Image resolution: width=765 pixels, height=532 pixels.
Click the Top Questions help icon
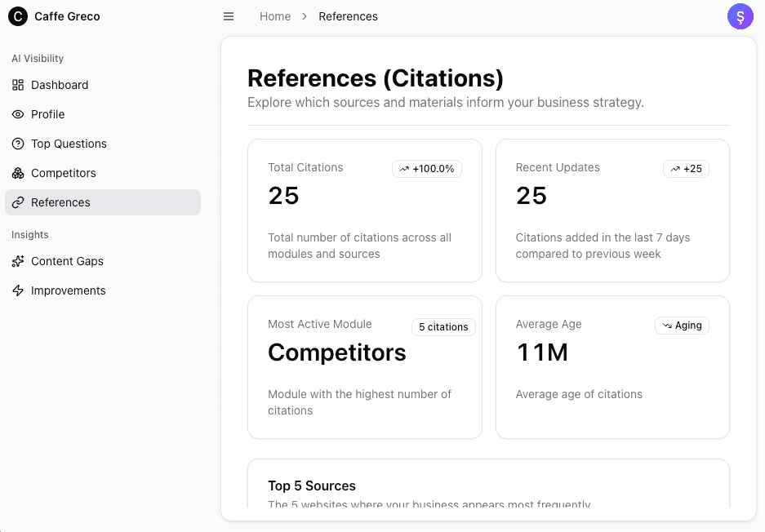[18, 144]
